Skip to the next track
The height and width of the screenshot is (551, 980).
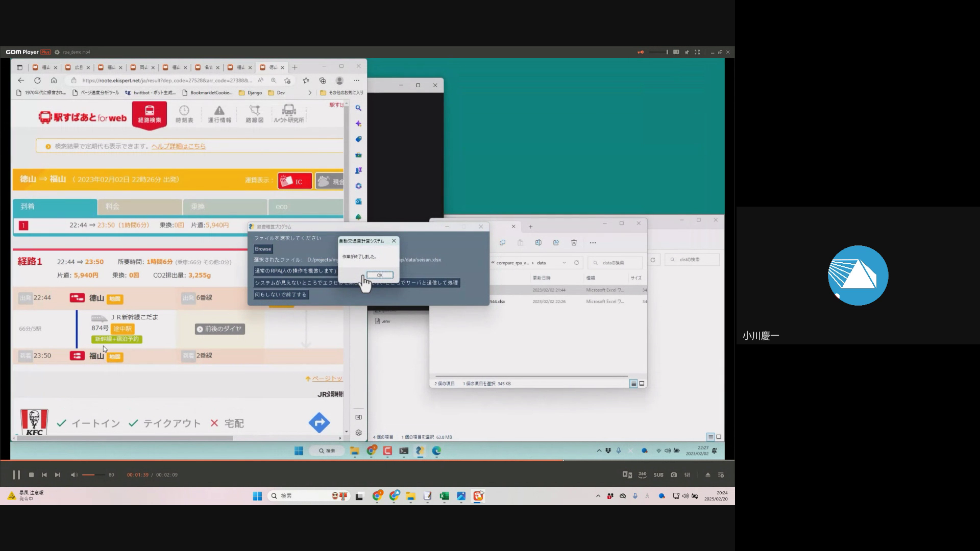tap(57, 475)
